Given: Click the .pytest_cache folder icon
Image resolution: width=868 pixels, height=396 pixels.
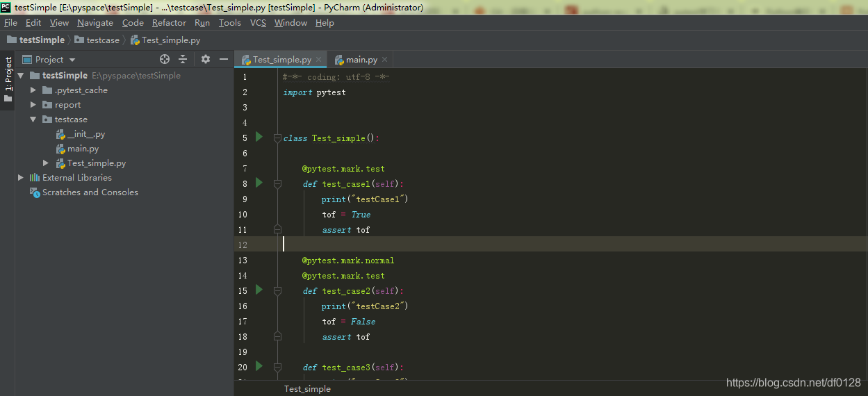Looking at the screenshot, I should click(x=47, y=90).
